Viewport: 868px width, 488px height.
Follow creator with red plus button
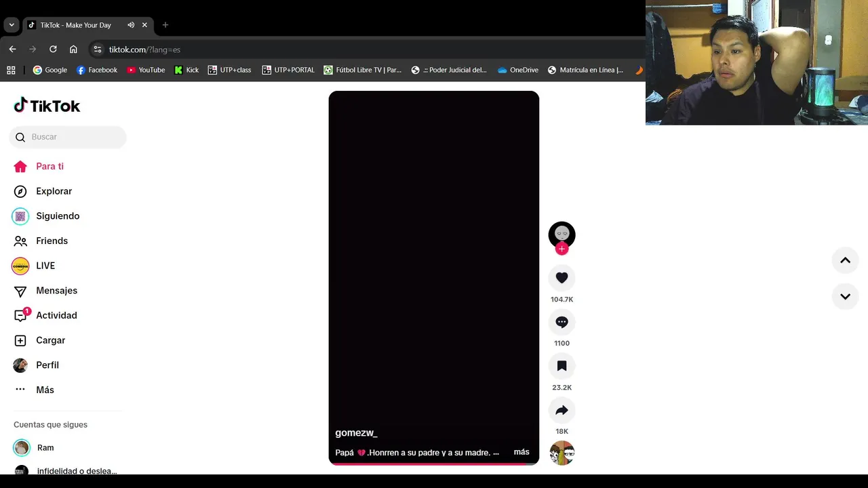coord(561,249)
